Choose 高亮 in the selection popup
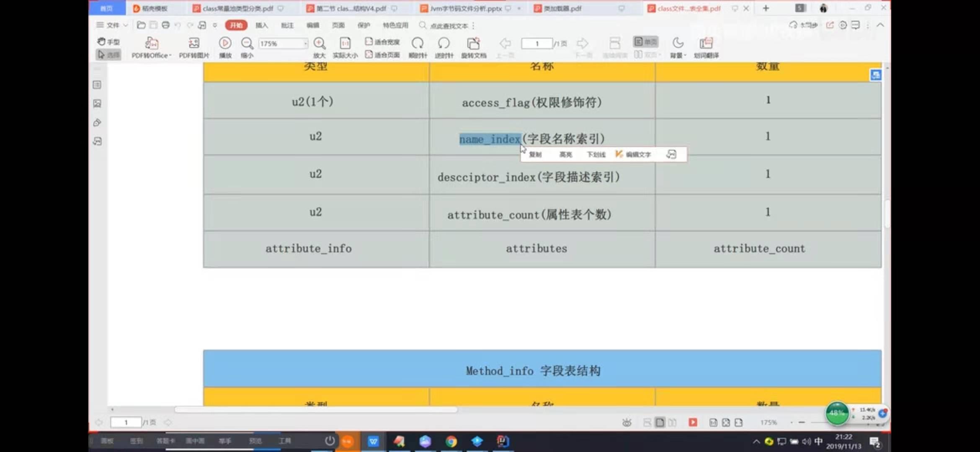980x452 pixels. click(565, 154)
